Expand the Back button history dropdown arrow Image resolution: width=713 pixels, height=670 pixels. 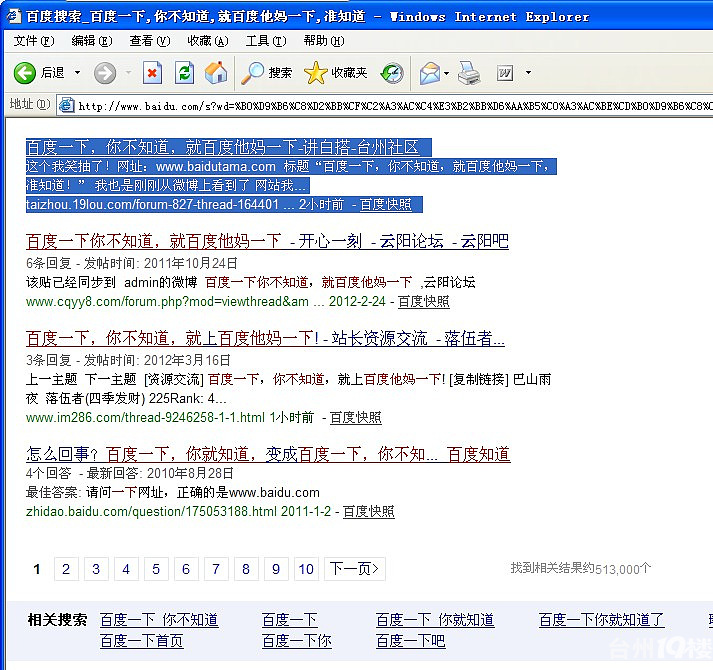pos(76,73)
